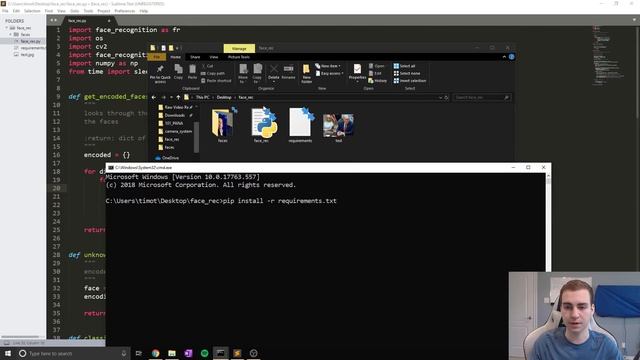Click Invert selection in Explorer ribbon
The image size is (640, 360).
tap(410, 81)
